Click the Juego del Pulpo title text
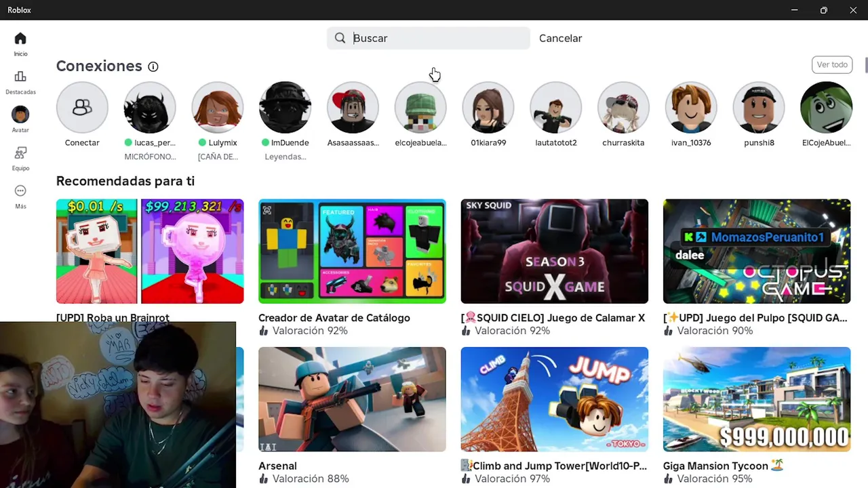 click(x=755, y=318)
